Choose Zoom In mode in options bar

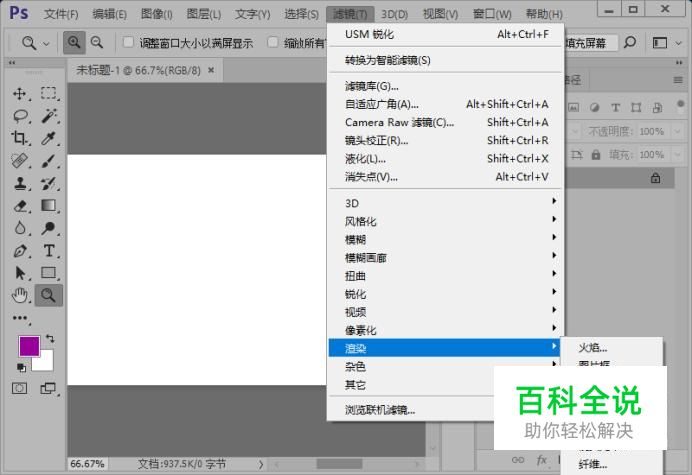click(x=74, y=42)
